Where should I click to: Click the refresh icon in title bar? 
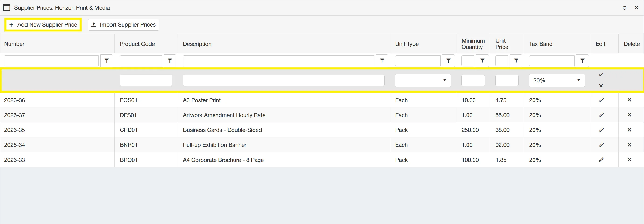[x=624, y=8]
